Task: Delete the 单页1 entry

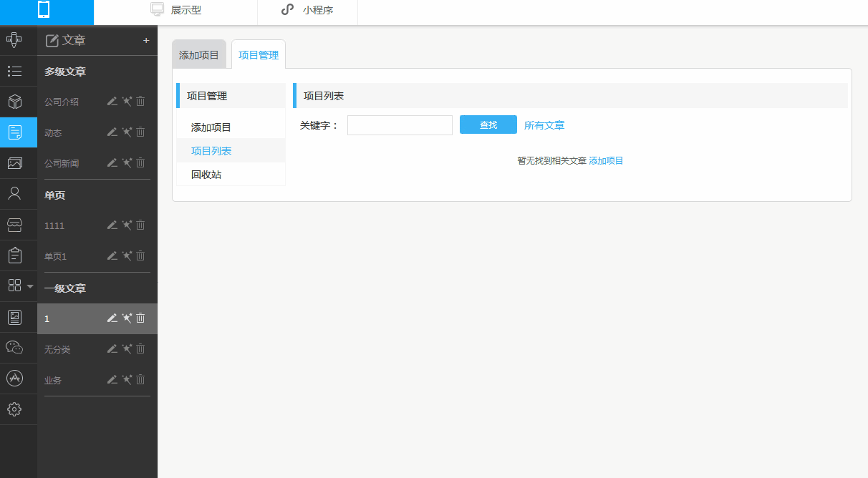Action: click(140, 256)
